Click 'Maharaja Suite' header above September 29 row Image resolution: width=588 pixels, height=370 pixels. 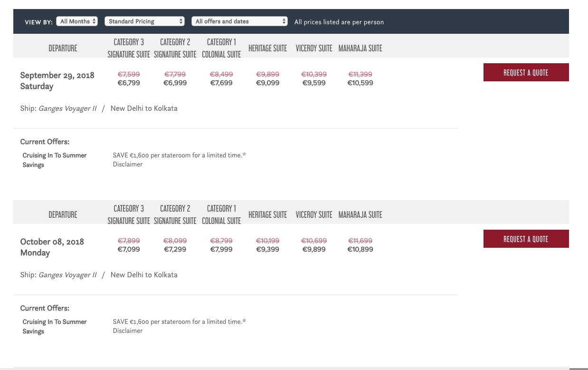tap(360, 48)
